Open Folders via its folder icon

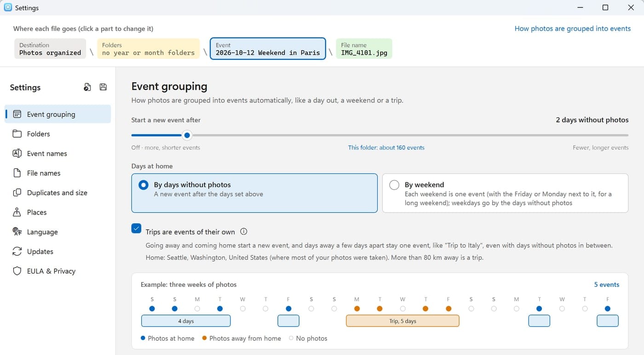(x=17, y=134)
